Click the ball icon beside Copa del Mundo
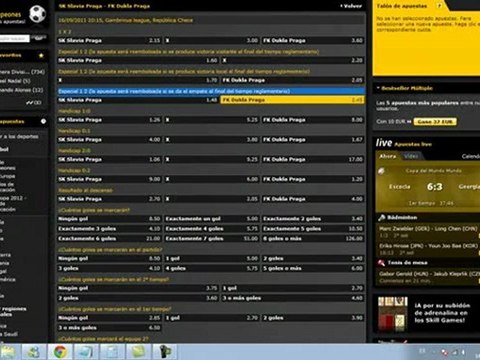 click(381, 171)
